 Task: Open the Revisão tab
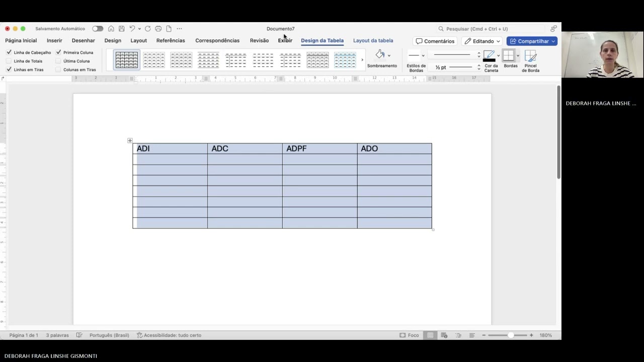tap(259, 41)
